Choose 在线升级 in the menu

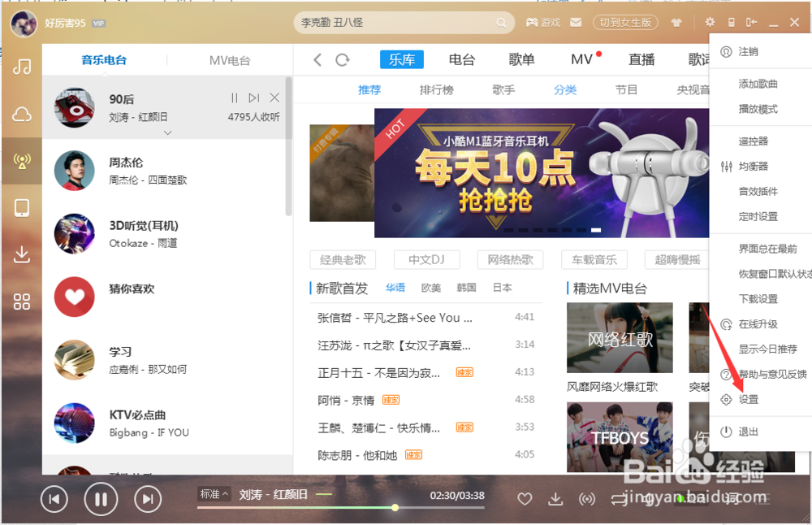[758, 324]
